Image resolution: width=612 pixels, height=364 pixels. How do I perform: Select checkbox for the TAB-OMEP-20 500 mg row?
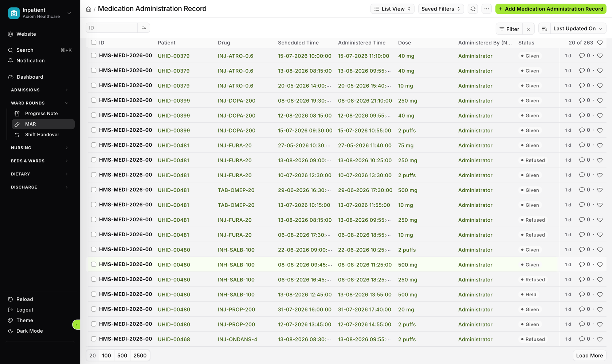click(x=94, y=190)
